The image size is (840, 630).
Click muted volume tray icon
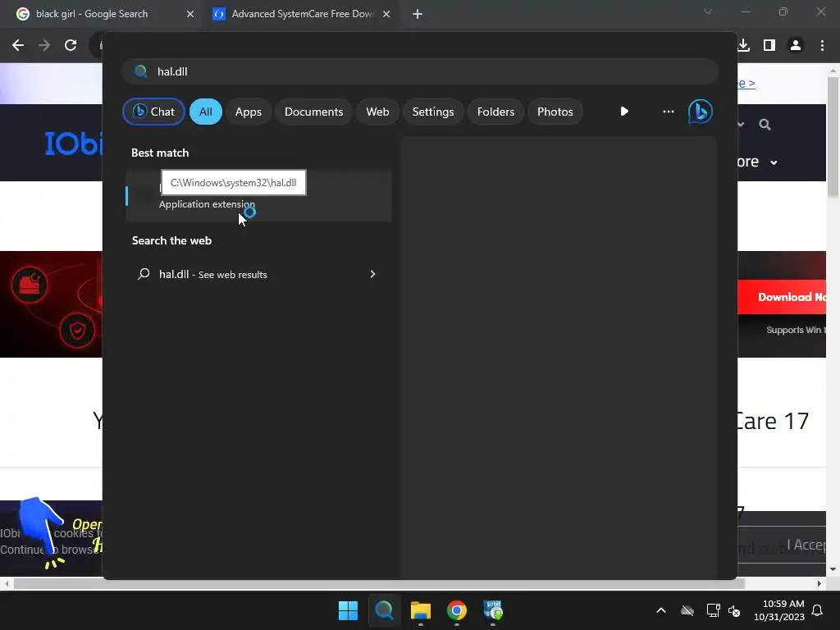tap(734, 610)
